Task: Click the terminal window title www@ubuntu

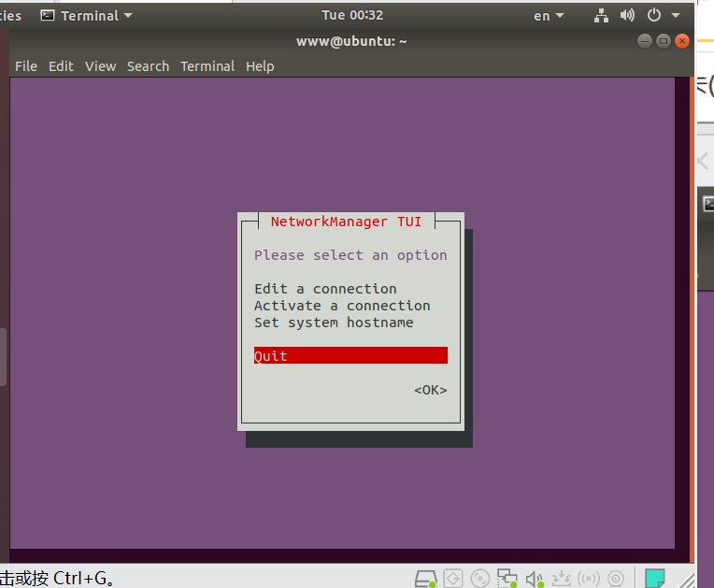Action: [351, 41]
